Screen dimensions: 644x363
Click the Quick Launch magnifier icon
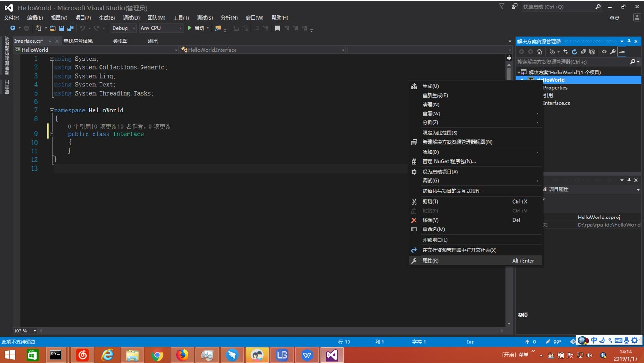(x=598, y=7)
